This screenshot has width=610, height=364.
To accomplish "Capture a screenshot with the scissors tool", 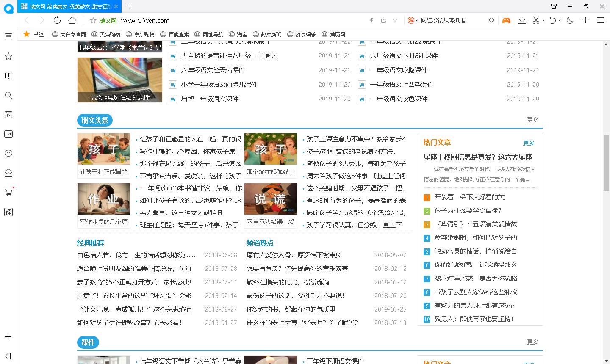I will pos(537,20).
